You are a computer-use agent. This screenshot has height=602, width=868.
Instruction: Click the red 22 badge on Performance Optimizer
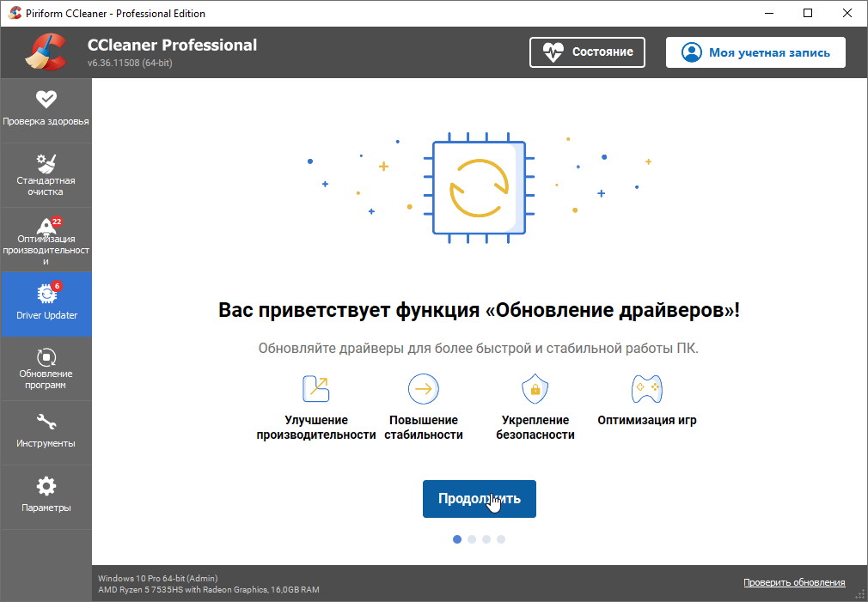57,222
